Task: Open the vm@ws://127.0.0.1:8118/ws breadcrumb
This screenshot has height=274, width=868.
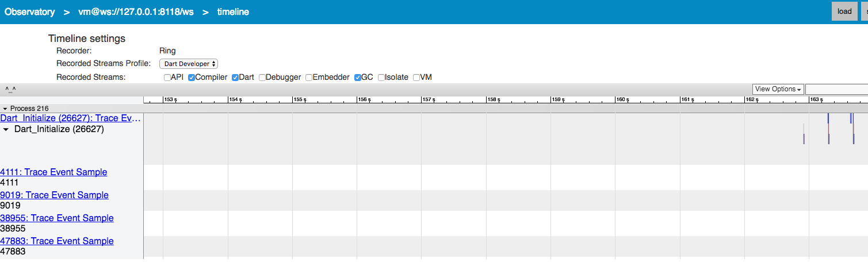Action: click(136, 11)
